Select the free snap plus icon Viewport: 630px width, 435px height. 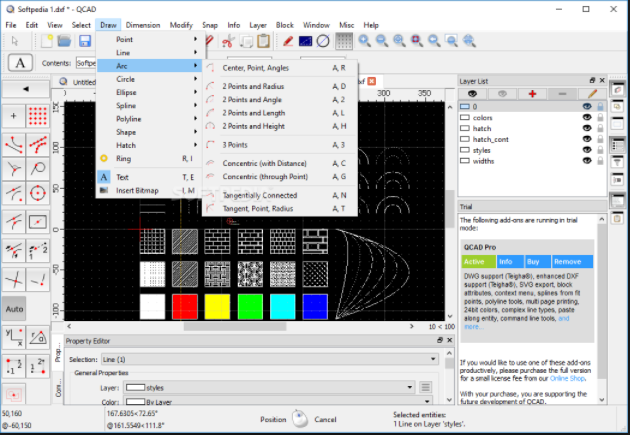[14, 116]
